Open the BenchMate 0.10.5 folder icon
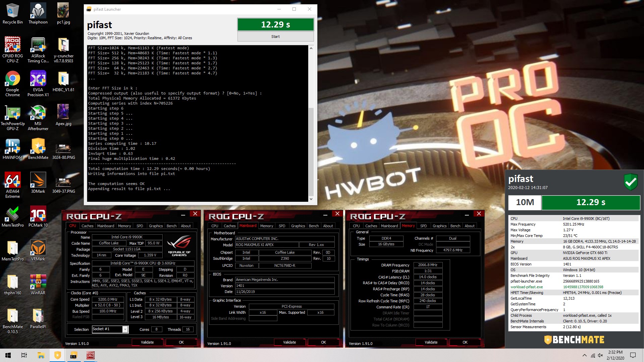The image size is (644, 362). (x=13, y=320)
